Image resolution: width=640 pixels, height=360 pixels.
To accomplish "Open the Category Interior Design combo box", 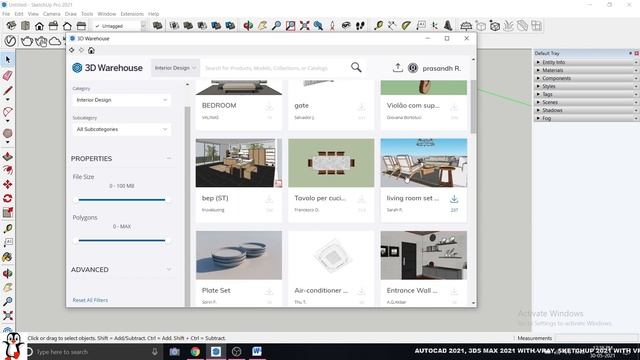I will [122, 100].
